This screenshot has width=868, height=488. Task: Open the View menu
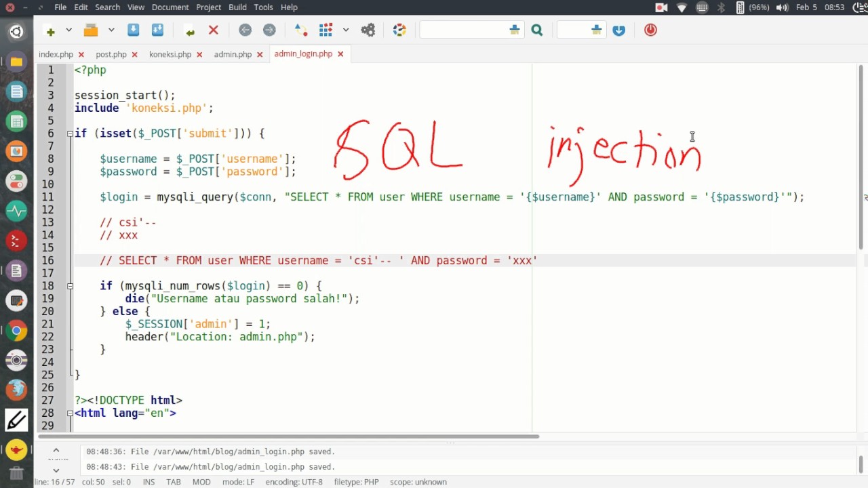(x=136, y=7)
